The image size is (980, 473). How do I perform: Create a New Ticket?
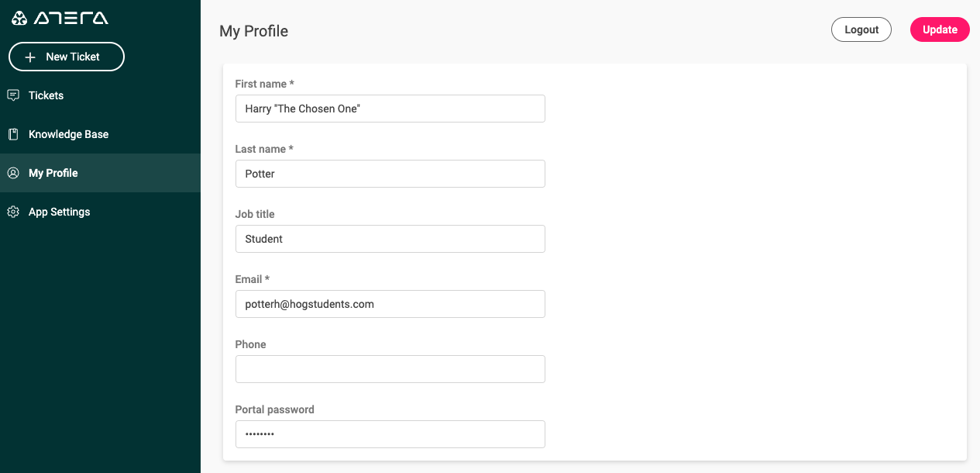67,57
